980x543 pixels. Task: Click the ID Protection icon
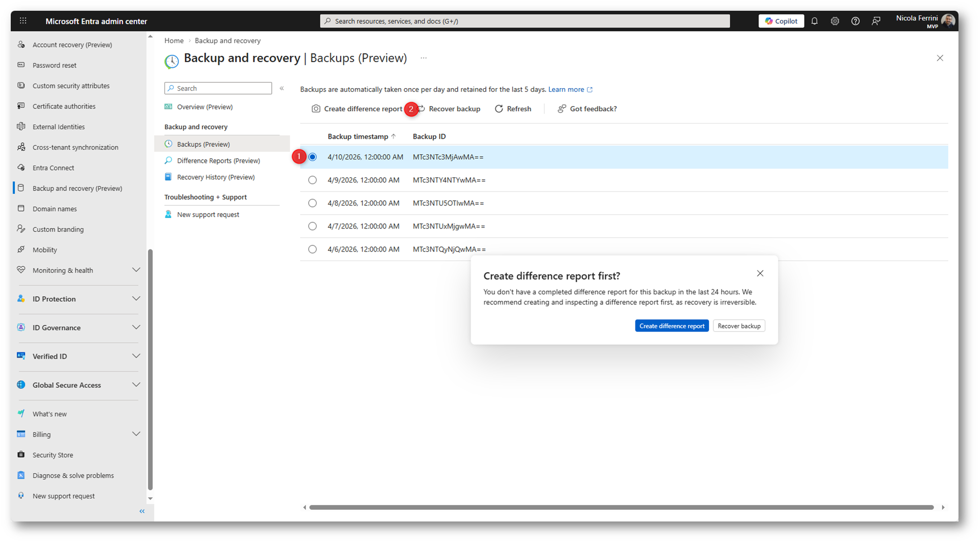click(21, 299)
